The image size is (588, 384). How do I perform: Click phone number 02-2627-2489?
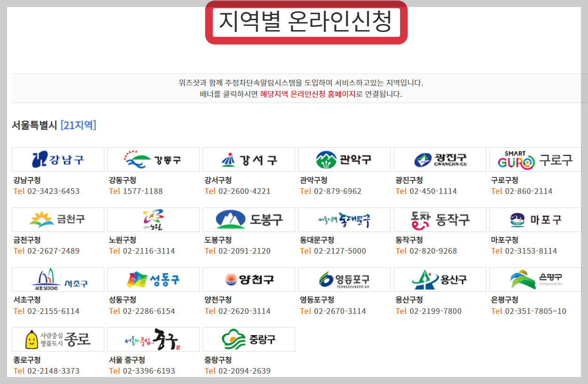click(x=54, y=251)
